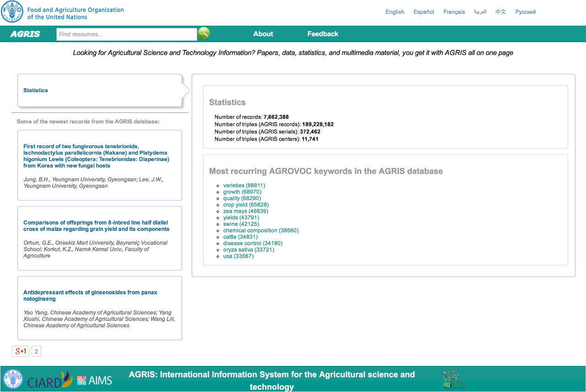Click the authors line starting Orhun, G.E.
Viewport: 586px width, 392px height.
point(95,249)
